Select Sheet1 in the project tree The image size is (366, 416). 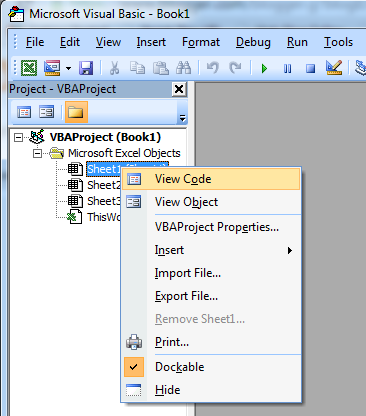tap(103, 169)
